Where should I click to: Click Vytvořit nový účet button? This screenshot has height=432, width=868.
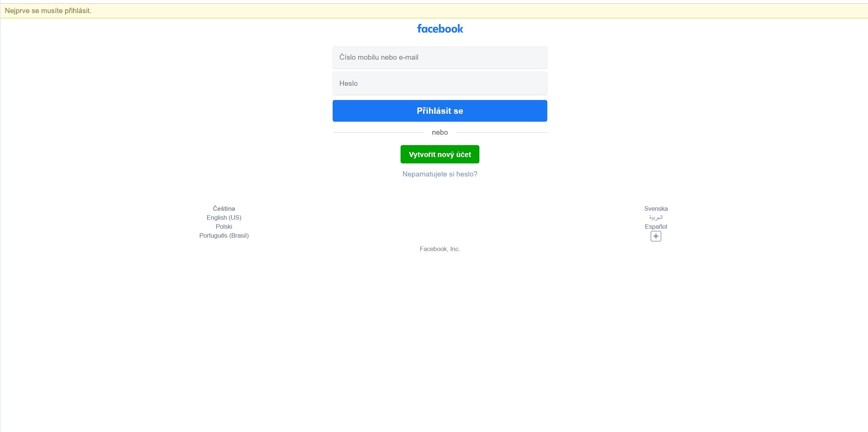440,154
